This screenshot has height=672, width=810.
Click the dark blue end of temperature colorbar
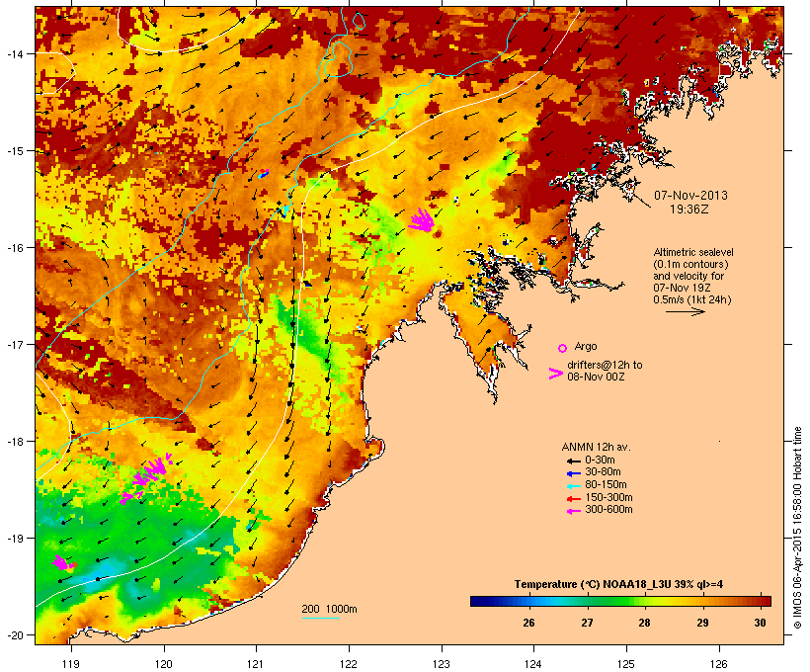coord(478,601)
